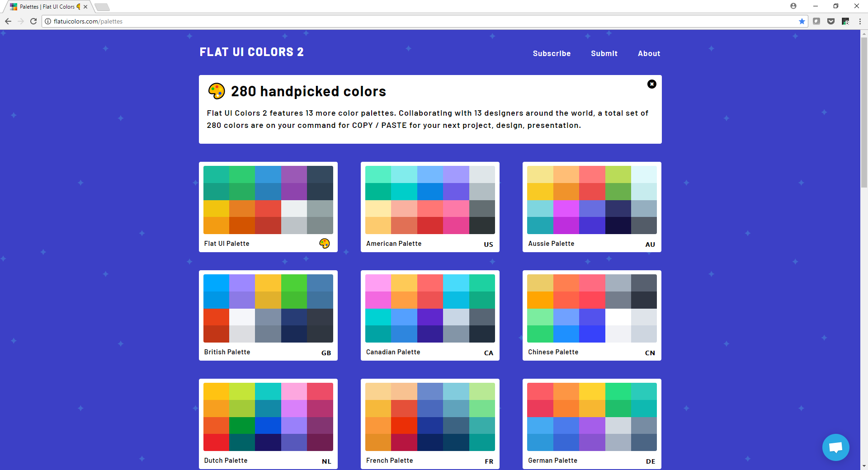Click the browser forward arrow
The image size is (868, 470).
coord(21,21)
